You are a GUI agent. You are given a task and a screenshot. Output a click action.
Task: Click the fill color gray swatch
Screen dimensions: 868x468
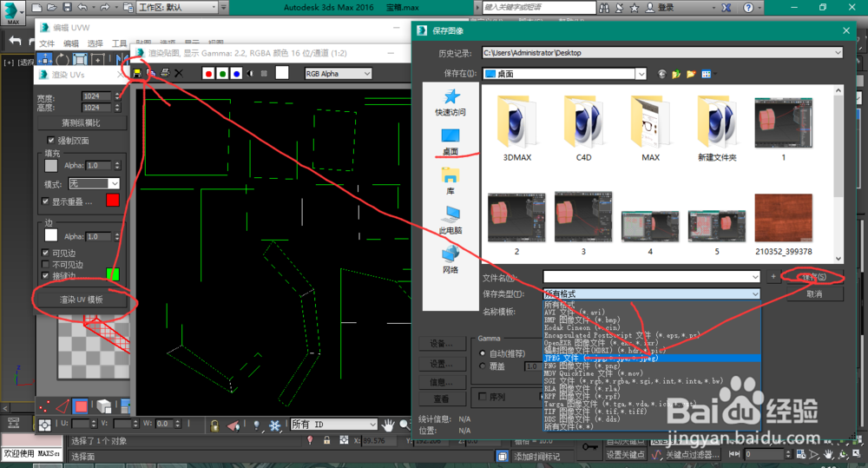coord(51,166)
